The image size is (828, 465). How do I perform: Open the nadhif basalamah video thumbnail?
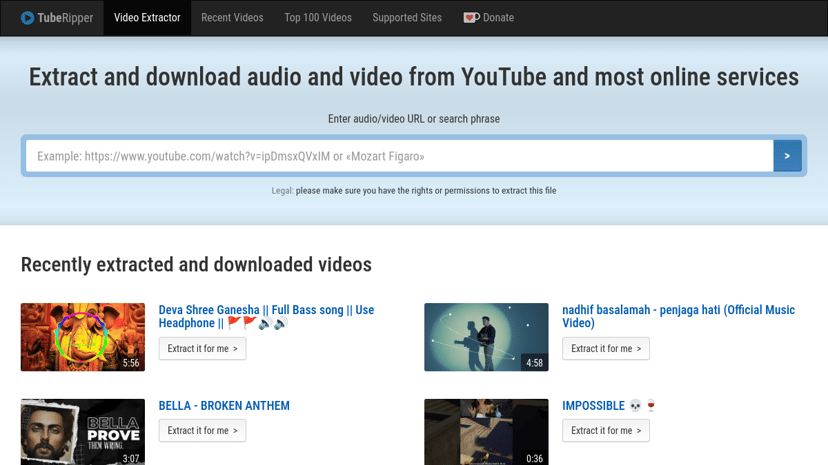pyautogui.click(x=486, y=337)
